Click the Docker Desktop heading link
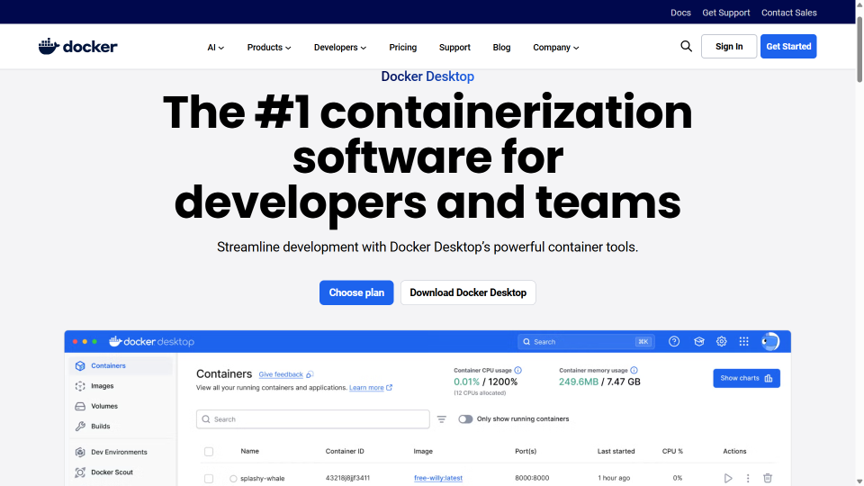864x486 pixels. click(428, 77)
